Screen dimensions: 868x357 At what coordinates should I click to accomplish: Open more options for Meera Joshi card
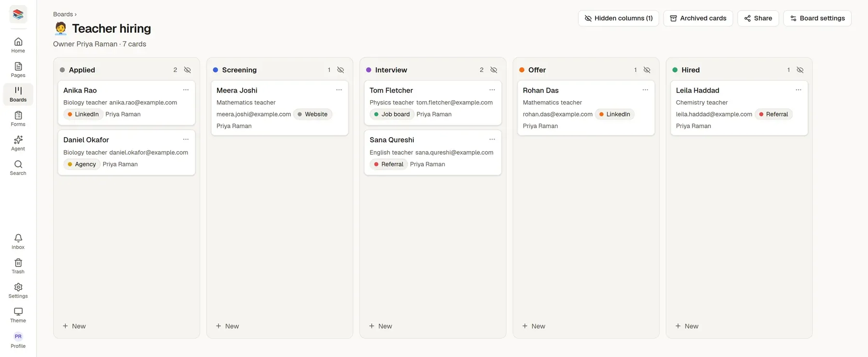(339, 90)
